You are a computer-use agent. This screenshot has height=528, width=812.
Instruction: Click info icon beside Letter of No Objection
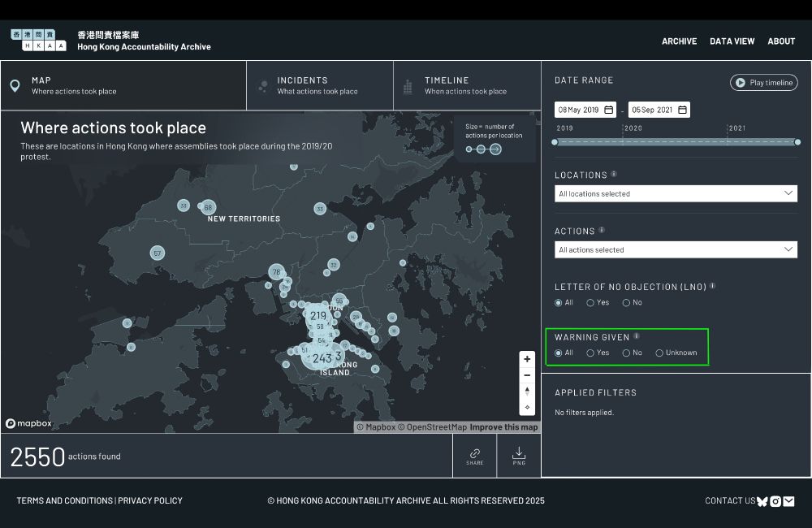[x=713, y=285]
